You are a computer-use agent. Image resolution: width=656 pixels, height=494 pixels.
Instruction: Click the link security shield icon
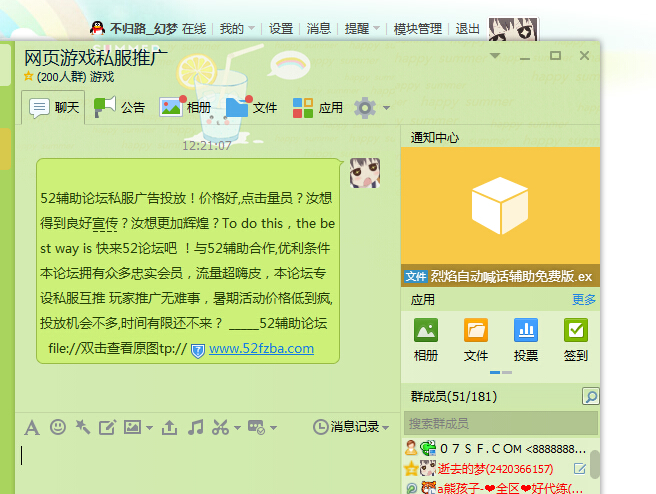pos(197,350)
